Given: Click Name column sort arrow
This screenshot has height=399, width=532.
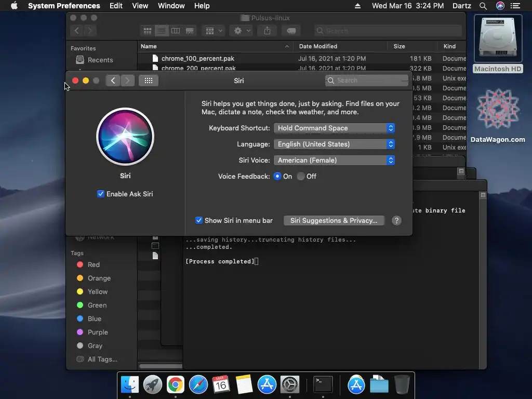Looking at the screenshot, I should point(287,46).
